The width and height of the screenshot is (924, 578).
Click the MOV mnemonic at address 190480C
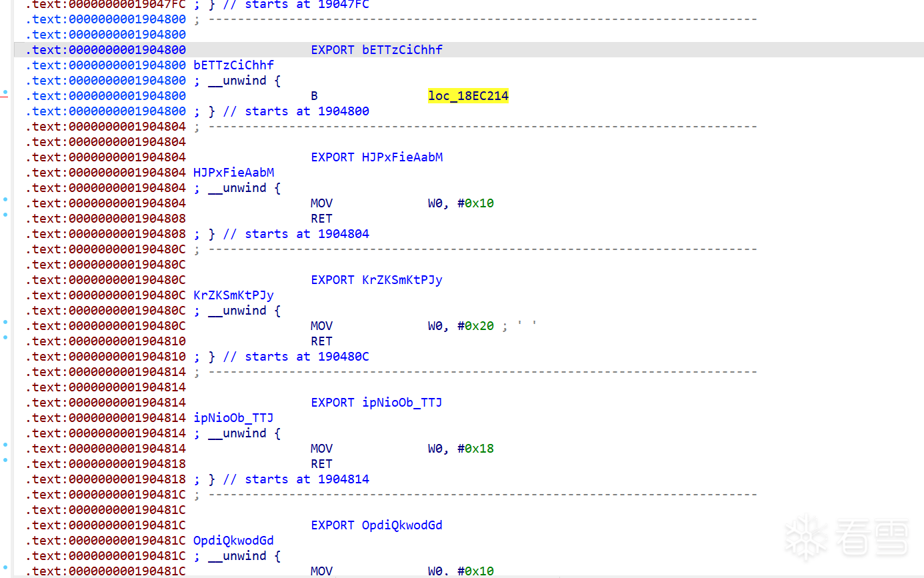click(x=321, y=326)
